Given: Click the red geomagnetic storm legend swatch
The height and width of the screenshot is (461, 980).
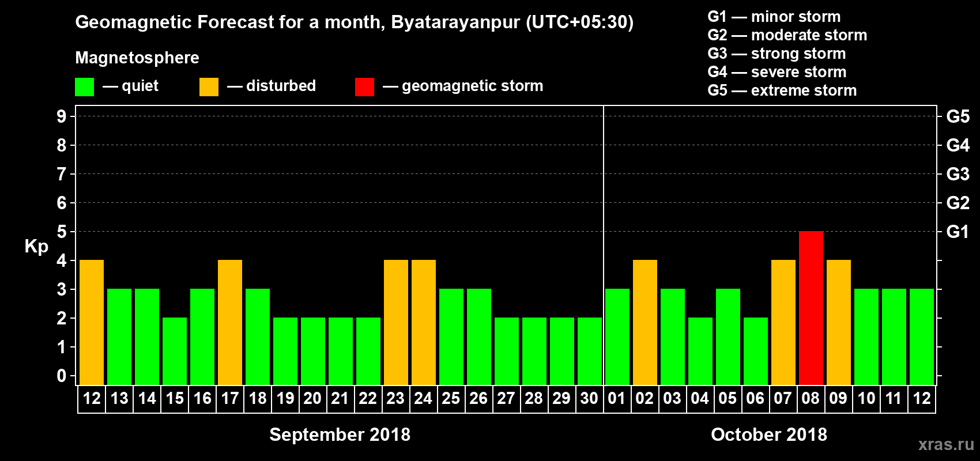Looking at the screenshot, I should click(x=364, y=87).
